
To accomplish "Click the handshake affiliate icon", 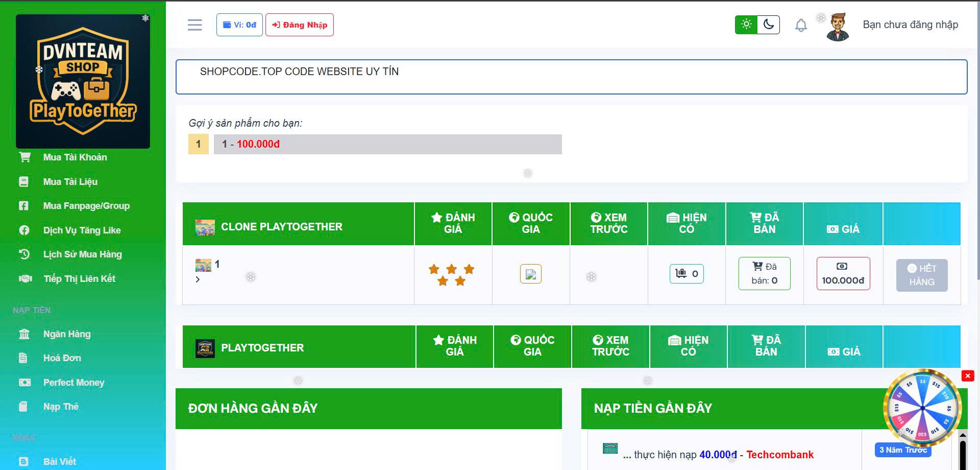I will pyautogui.click(x=25, y=278).
